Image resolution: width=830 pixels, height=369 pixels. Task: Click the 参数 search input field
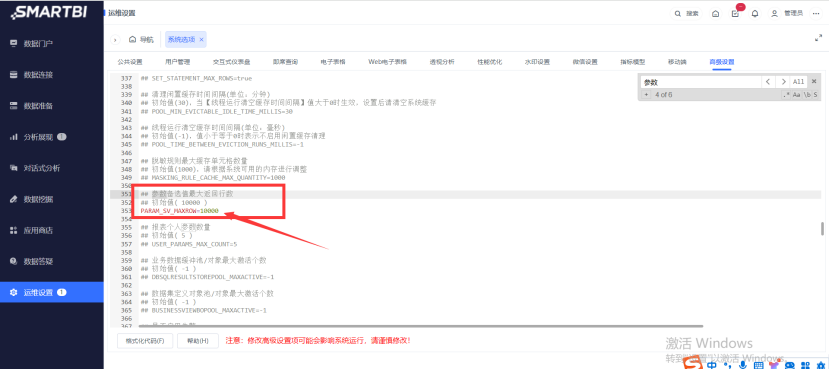coord(701,82)
